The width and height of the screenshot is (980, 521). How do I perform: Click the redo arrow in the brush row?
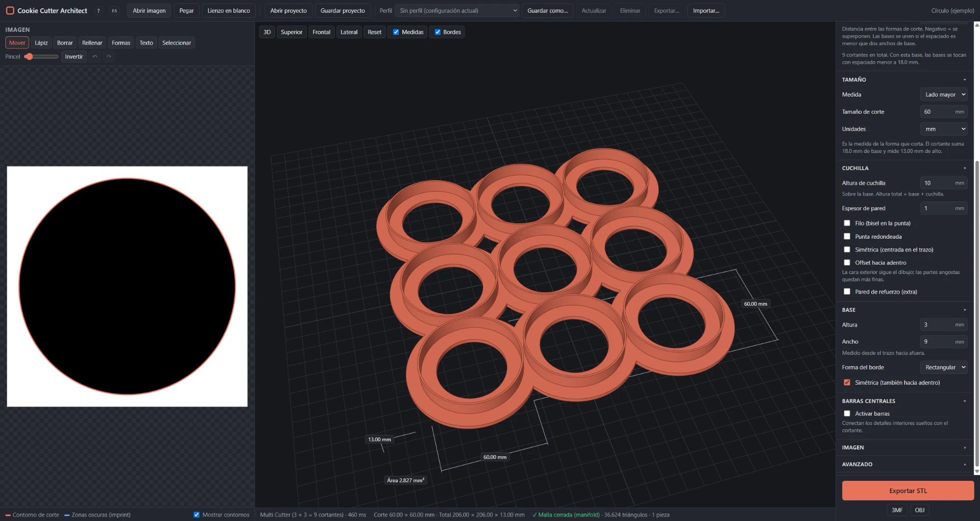pos(109,57)
